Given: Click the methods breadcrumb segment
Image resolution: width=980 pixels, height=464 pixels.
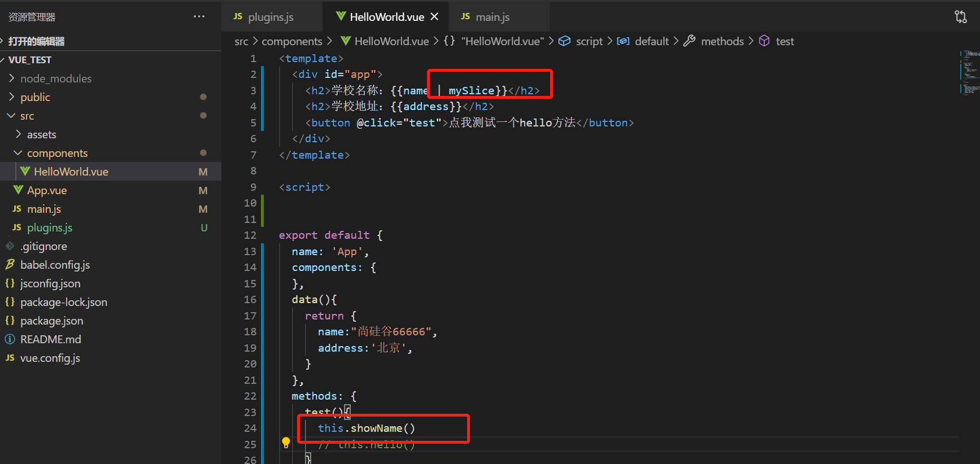Looking at the screenshot, I should pyautogui.click(x=722, y=41).
